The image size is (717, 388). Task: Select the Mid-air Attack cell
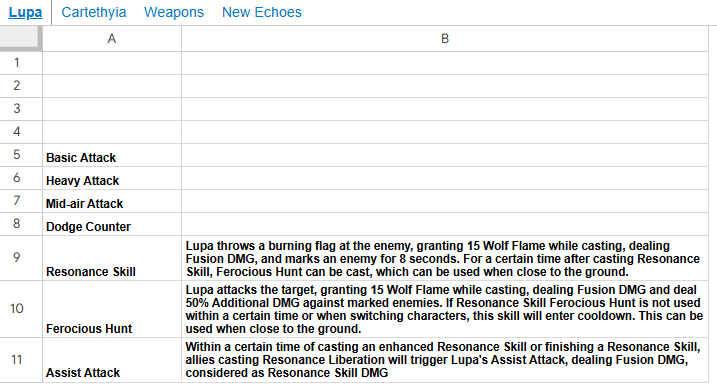tap(112, 201)
